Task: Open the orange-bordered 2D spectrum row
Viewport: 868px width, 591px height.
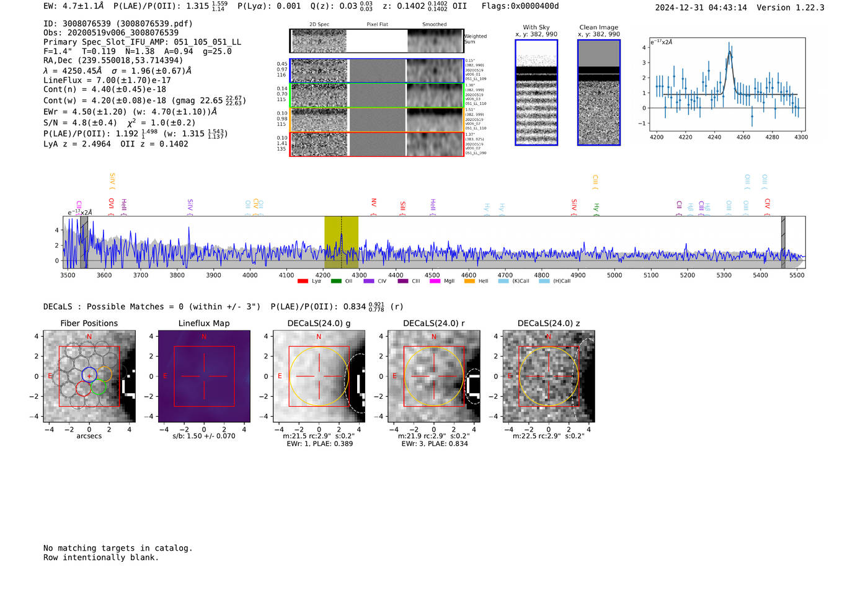Action: coord(376,120)
